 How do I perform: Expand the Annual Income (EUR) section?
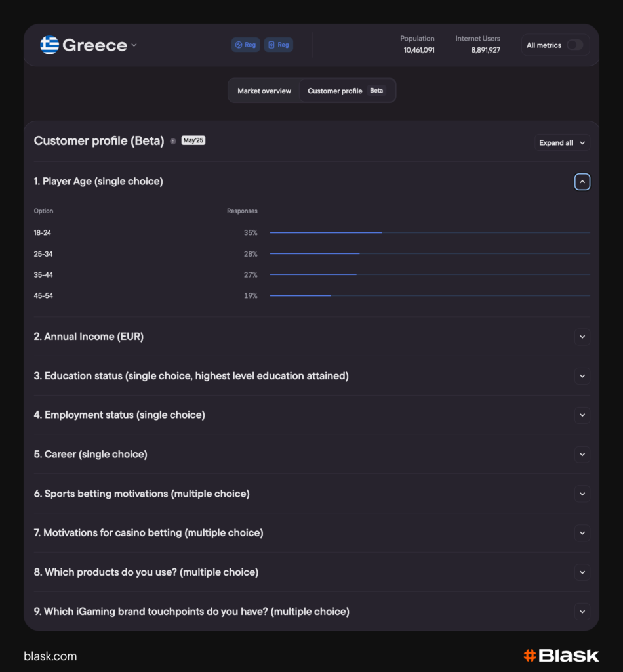tap(582, 337)
